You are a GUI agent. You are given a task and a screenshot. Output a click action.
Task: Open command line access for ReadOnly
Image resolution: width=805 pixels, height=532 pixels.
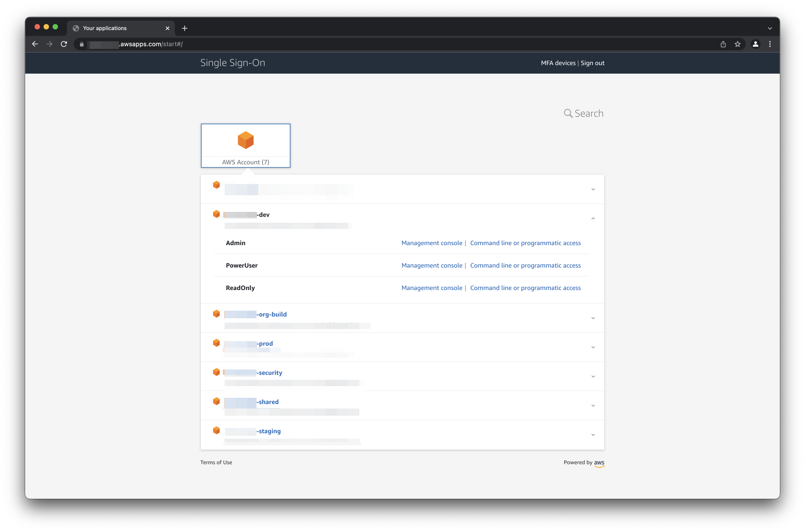pyautogui.click(x=526, y=288)
